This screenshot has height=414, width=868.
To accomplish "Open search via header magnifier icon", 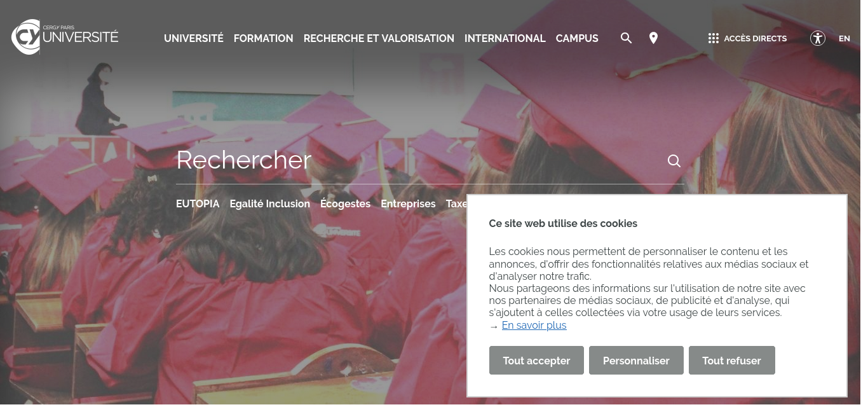I will tap(626, 38).
